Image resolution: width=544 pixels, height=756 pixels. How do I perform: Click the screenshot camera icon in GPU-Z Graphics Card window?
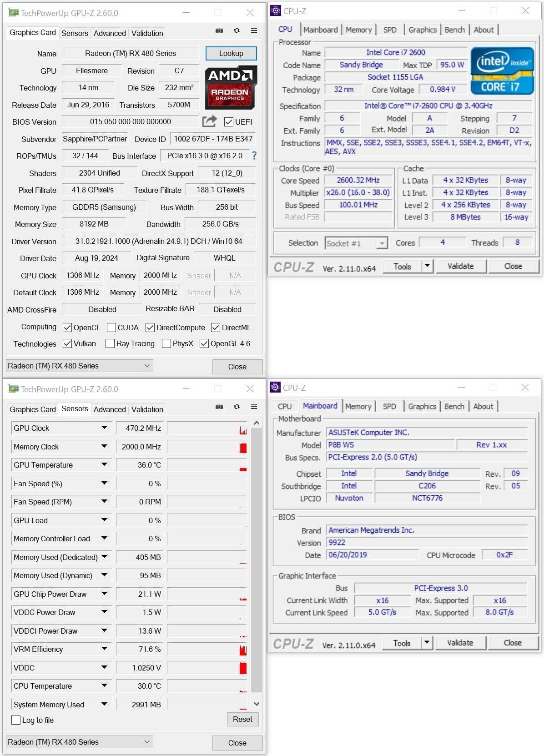tap(219, 30)
